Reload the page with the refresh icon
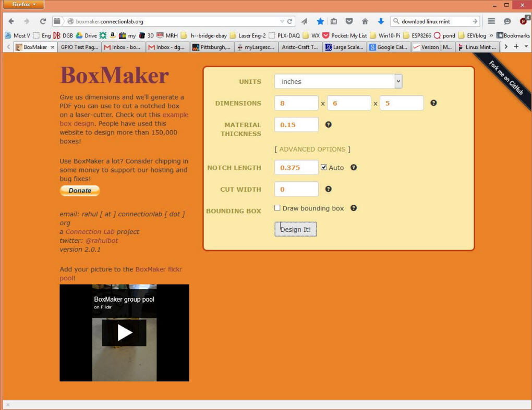The height and width of the screenshot is (410, 532). click(x=43, y=21)
